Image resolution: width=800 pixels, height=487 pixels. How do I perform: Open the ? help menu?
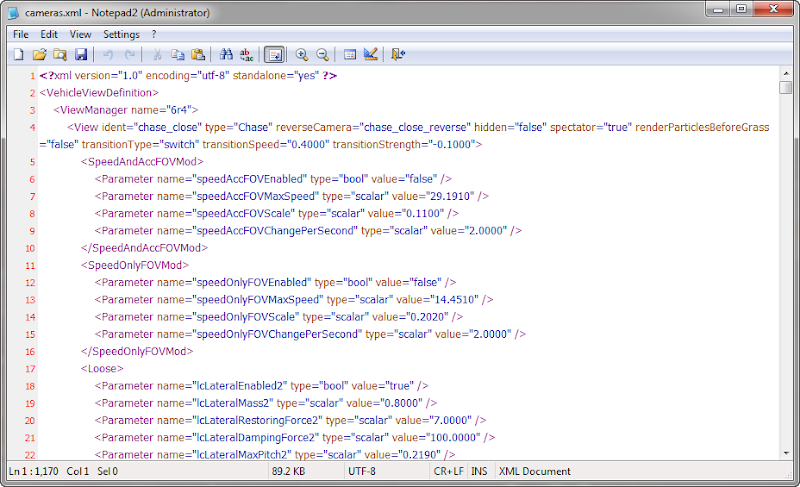pos(154,34)
